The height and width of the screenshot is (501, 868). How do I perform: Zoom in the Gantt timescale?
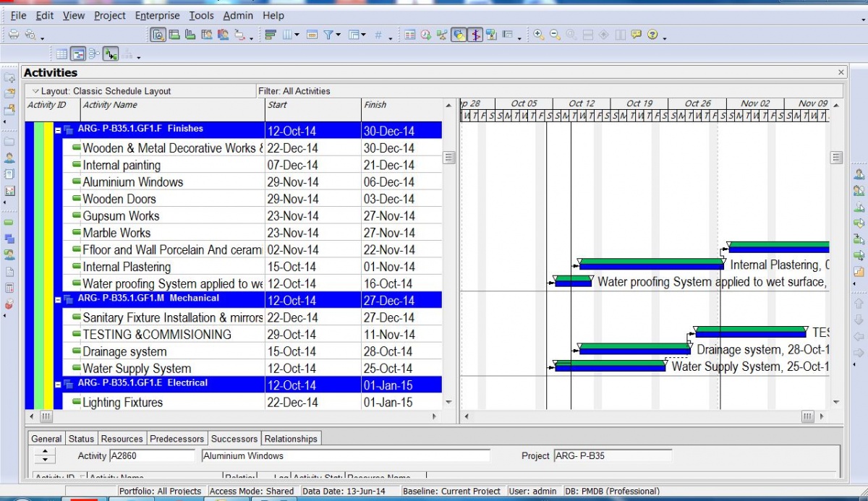pyautogui.click(x=539, y=35)
